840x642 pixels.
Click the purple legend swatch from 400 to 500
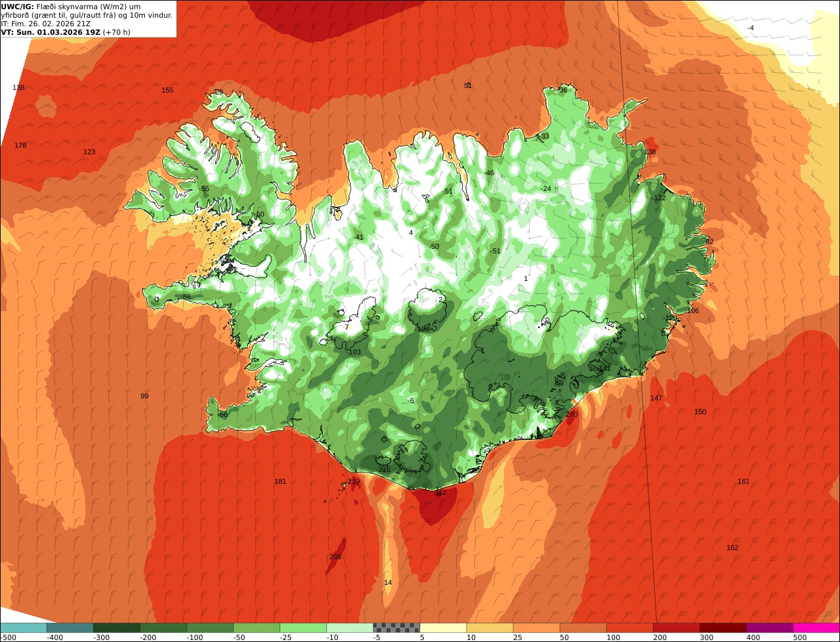pos(769,628)
